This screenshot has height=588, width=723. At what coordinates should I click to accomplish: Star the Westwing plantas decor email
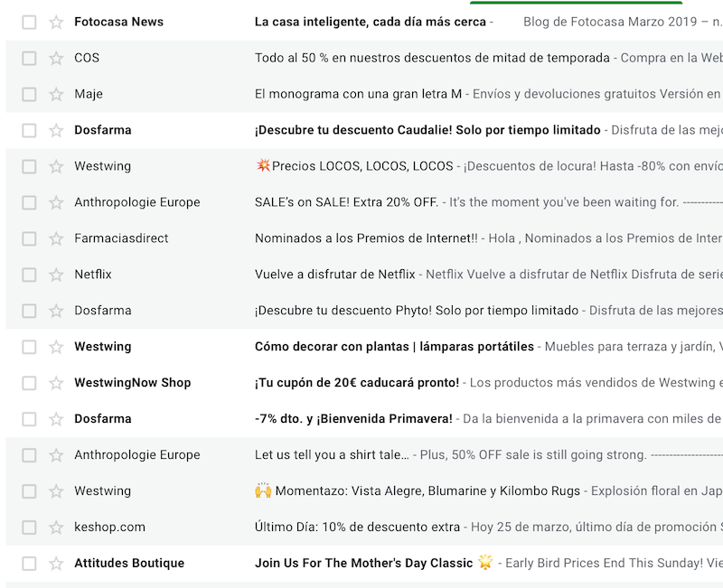tap(56, 347)
